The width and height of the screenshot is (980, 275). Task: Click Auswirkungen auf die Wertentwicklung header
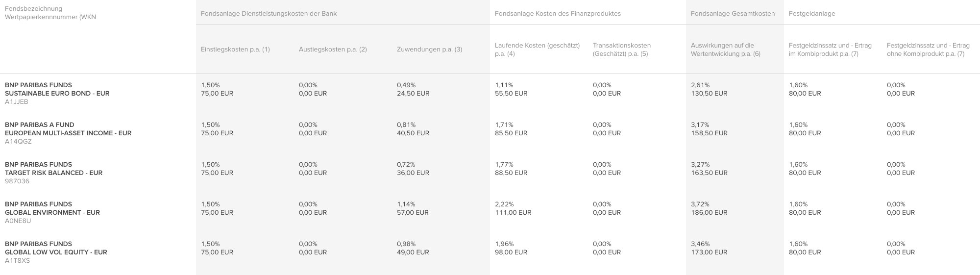click(726, 50)
